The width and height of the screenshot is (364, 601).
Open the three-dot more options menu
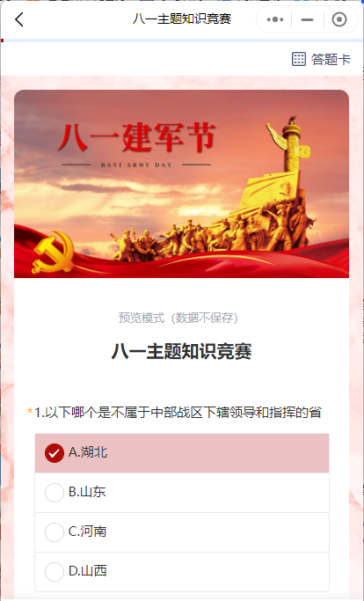pyautogui.click(x=275, y=19)
